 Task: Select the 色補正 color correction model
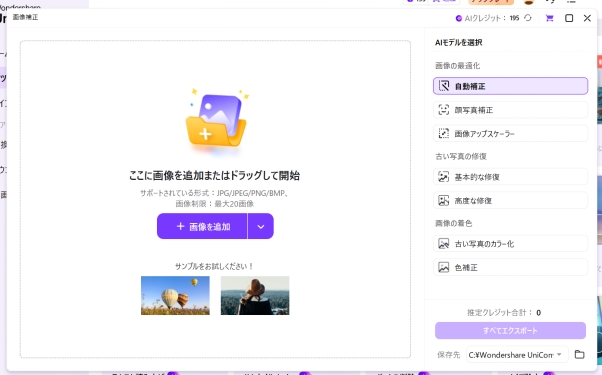[x=510, y=268]
